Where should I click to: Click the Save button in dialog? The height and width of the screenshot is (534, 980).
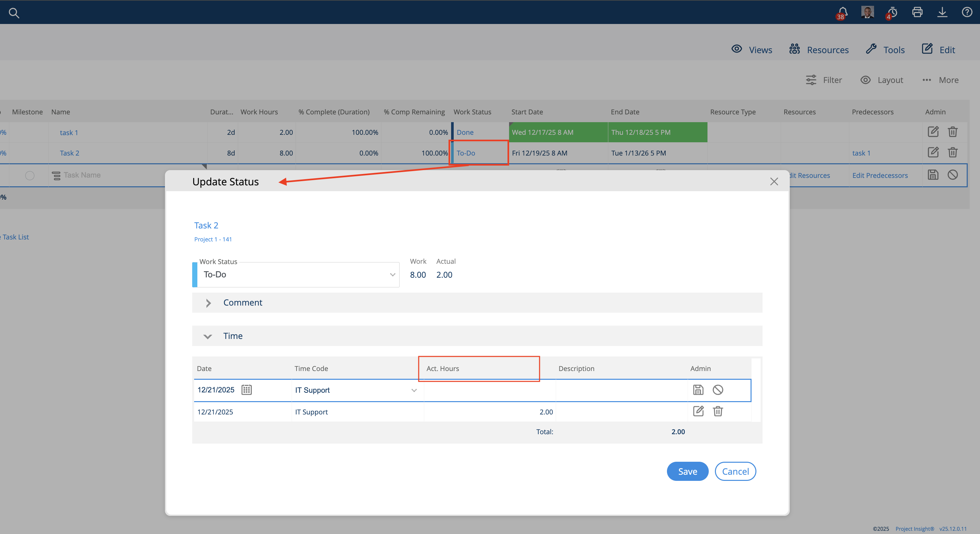point(687,471)
